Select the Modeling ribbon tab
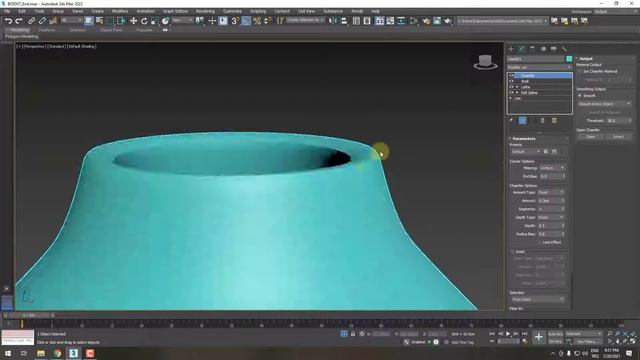Viewport: 640px width, 360px height. pyautogui.click(x=19, y=30)
